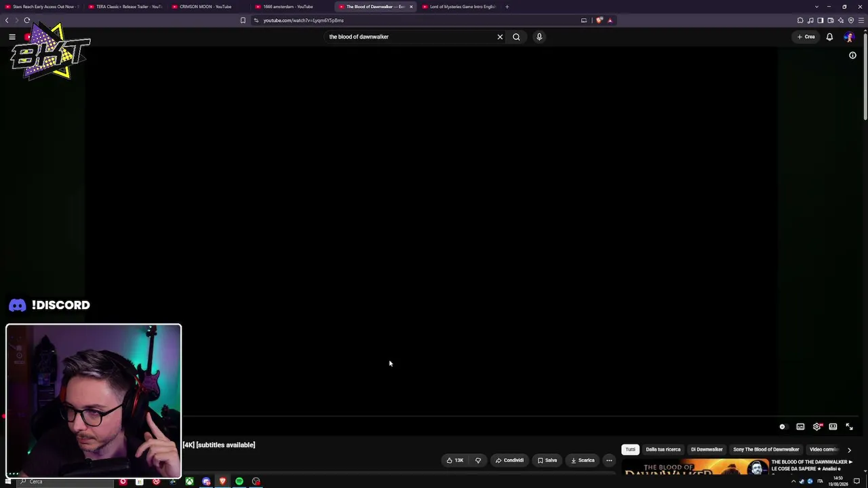
Task: Open more video actions (three dots)
Action: [x=609, y=460]
